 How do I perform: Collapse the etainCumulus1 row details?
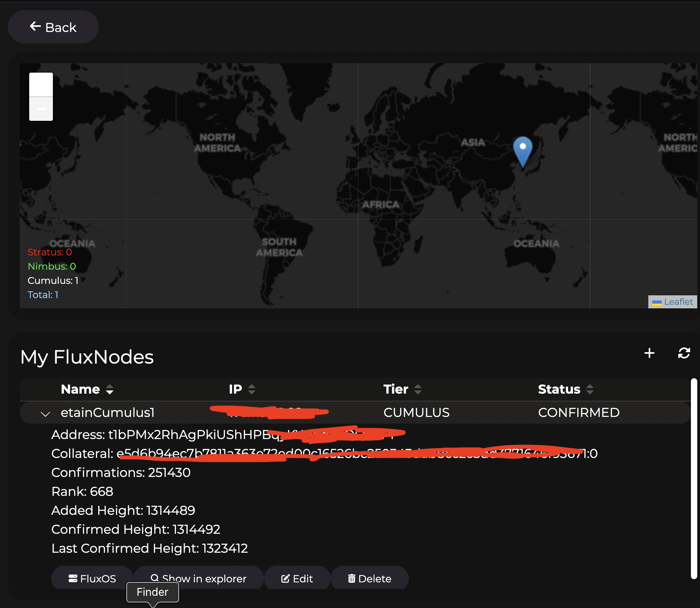point(45,413)
